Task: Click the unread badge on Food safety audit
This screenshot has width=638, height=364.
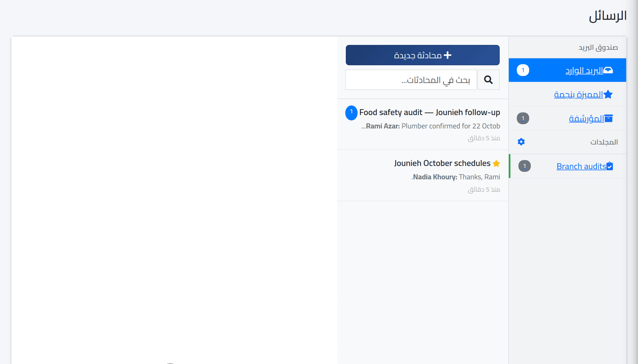Action: 351,113
